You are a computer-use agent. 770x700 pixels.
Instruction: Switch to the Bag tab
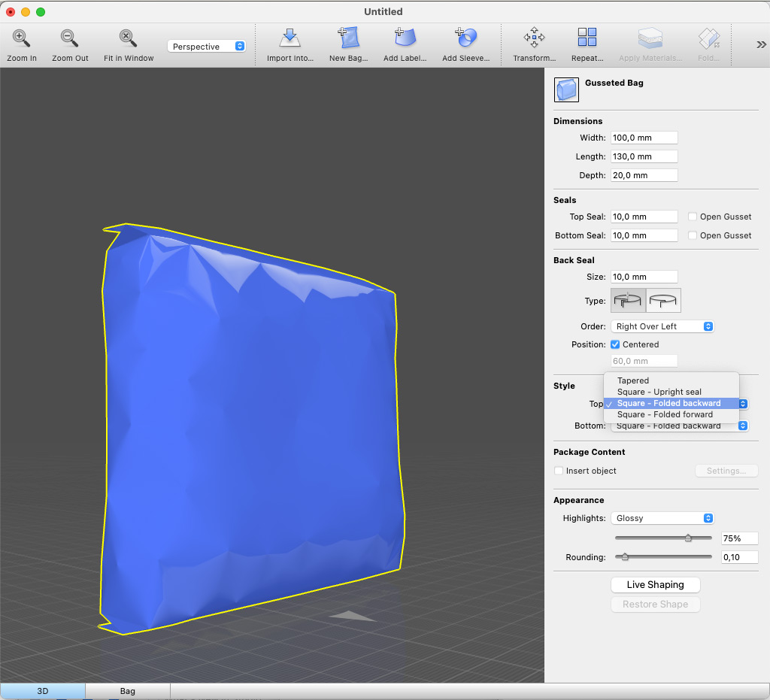pyautogui.click(x=128, y=691)
